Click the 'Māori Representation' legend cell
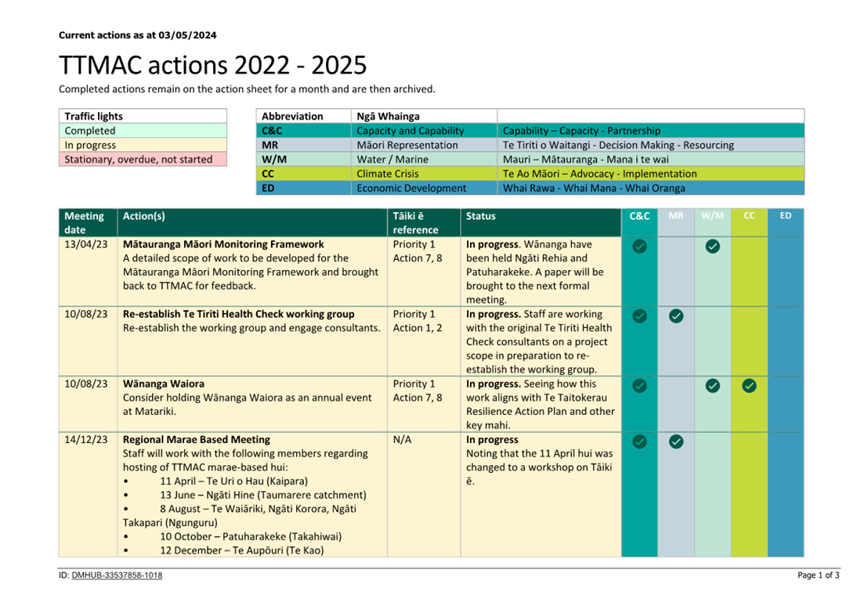 coord(424,145)
